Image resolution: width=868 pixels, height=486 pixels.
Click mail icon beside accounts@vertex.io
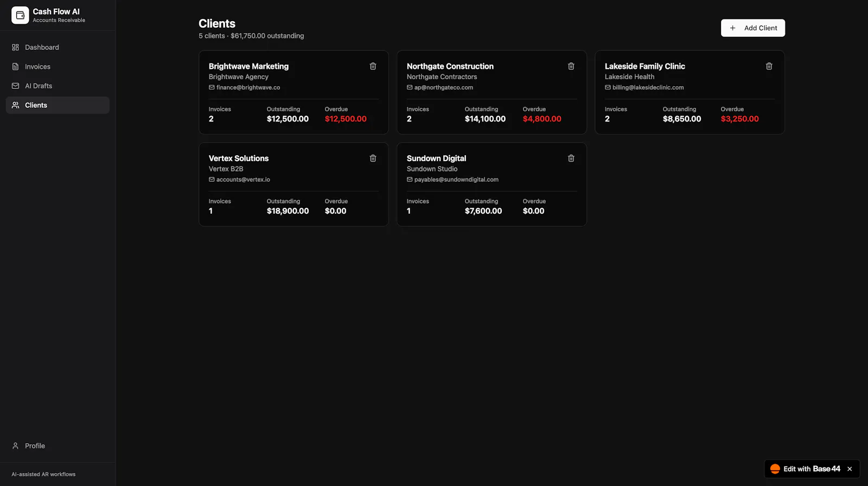[212, 180]
